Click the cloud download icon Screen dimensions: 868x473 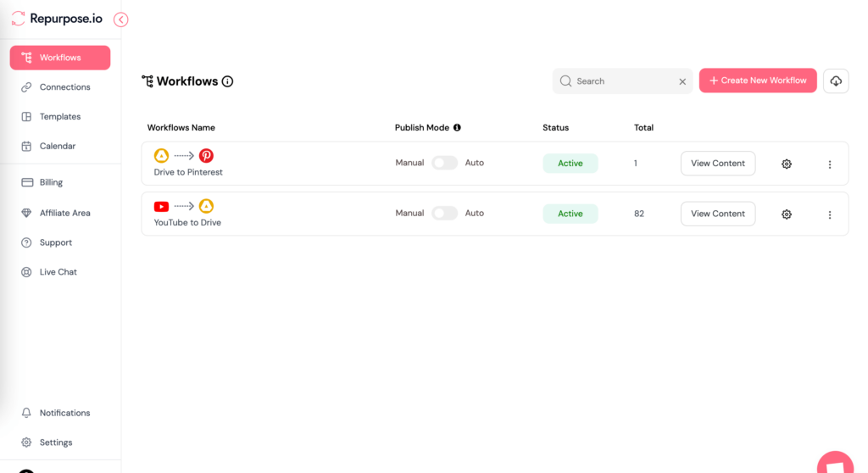pyautogui.click(x=836, y=81)
